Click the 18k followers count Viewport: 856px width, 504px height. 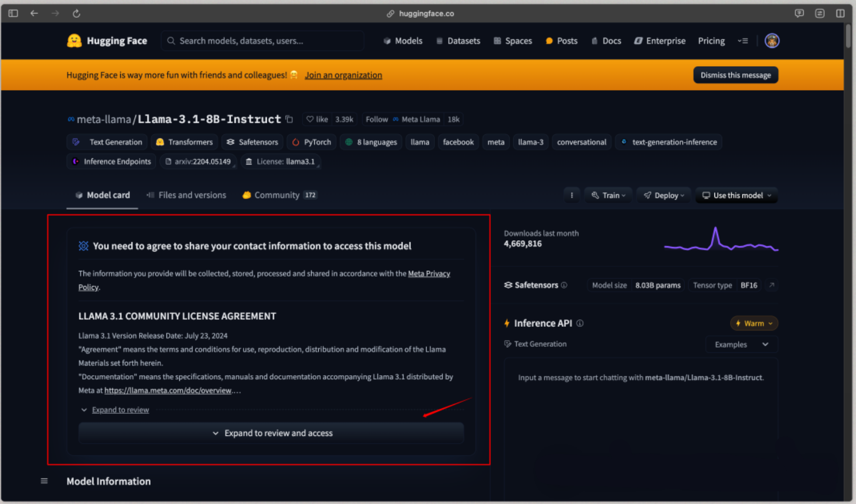(x=453, y=119)
